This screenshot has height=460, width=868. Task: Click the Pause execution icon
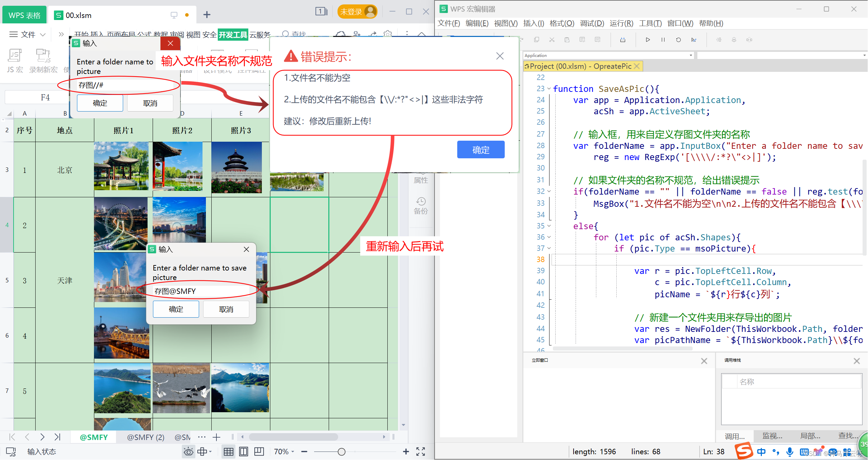(x=663, y=40)
